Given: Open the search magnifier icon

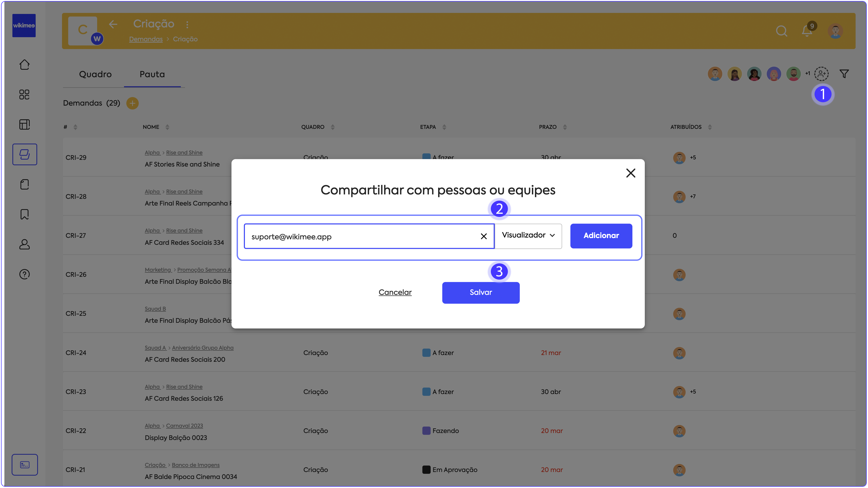Looking at the screenshot, I should tap(781, 31).
